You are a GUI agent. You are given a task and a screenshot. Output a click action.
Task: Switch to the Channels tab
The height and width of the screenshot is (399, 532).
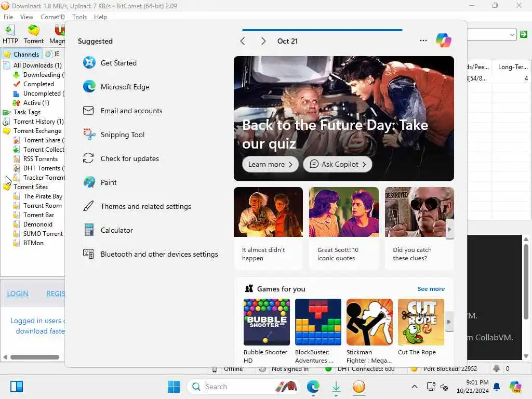pyautogui.click(x=22, y=54)
